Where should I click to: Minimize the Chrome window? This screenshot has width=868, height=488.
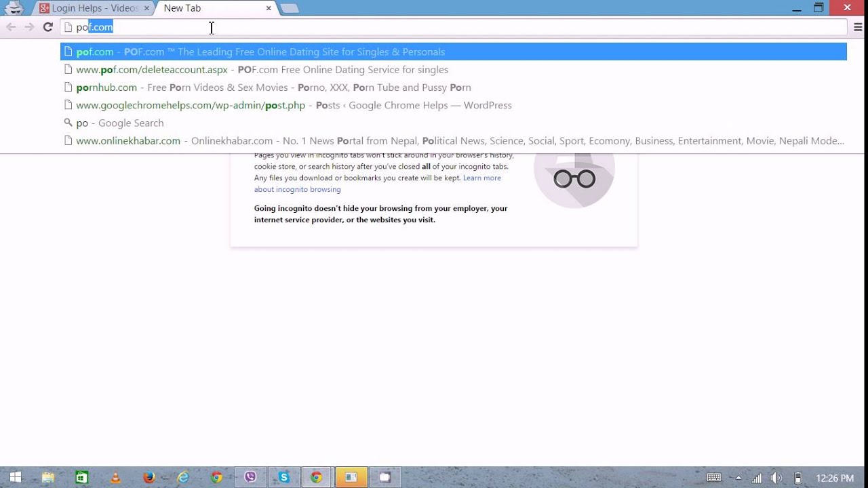point(797,8)
